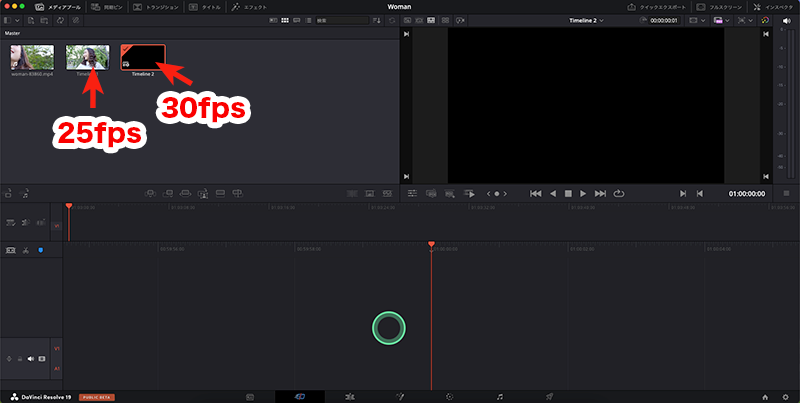Click the place on top icon
Screen dimensions: 800x403
pos(220,193)
